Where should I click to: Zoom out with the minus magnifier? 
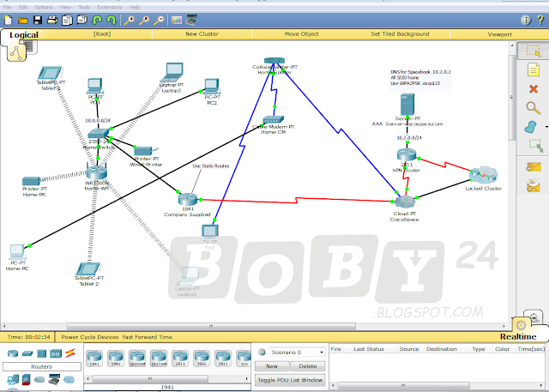click(159, 21)
